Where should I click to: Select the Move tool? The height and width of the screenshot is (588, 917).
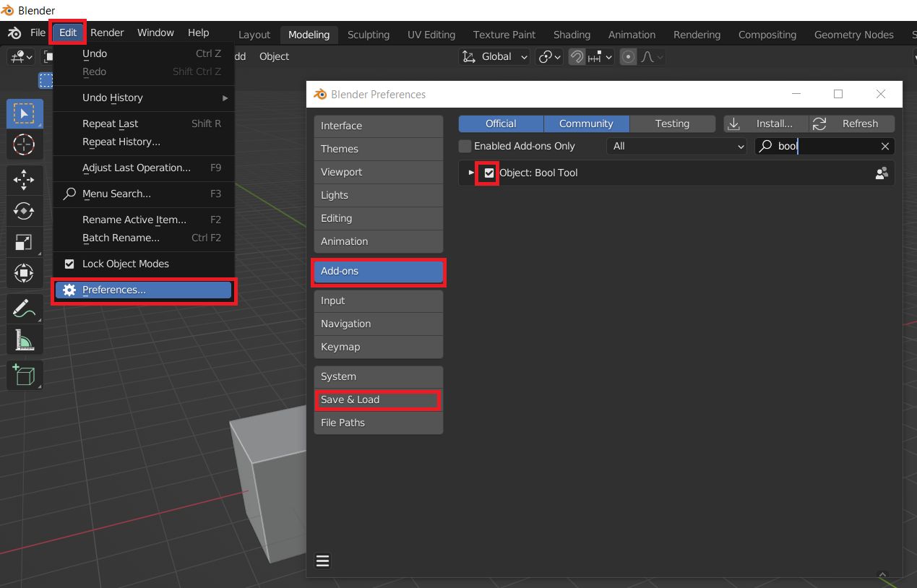(25, 178)
